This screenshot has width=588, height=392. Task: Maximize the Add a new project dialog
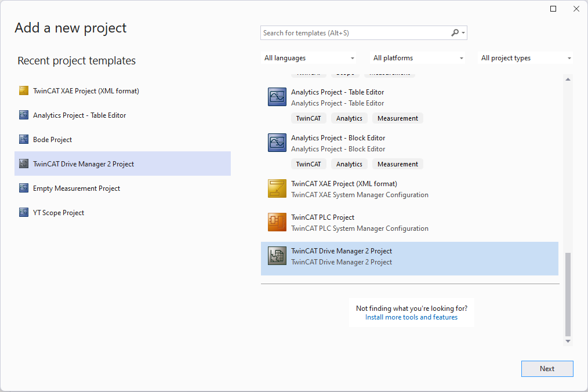point(553,9)
